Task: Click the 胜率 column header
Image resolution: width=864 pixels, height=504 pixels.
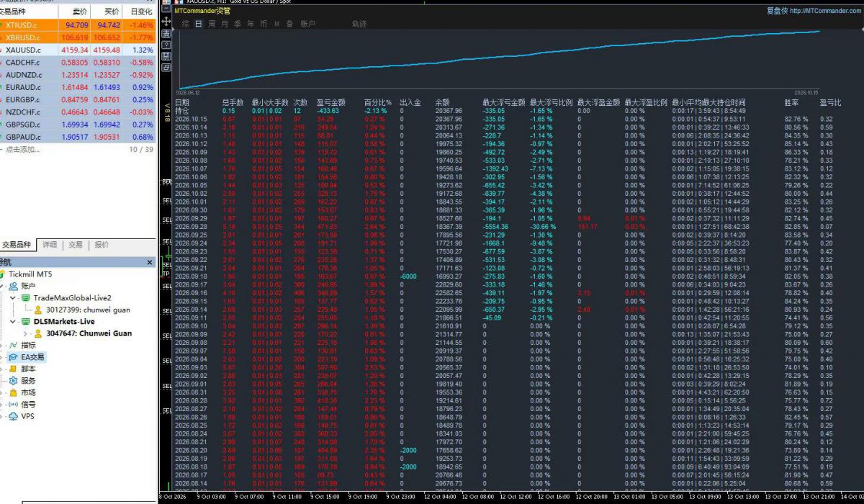Action: (790, 103)
